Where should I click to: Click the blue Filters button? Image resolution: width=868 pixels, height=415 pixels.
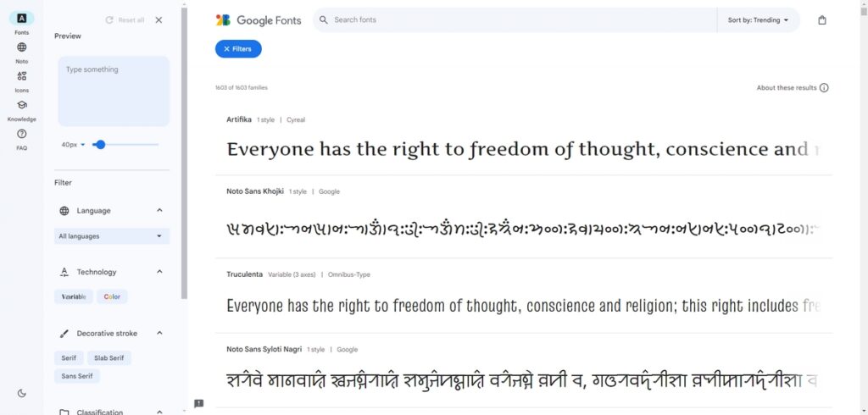click(238, 49)
